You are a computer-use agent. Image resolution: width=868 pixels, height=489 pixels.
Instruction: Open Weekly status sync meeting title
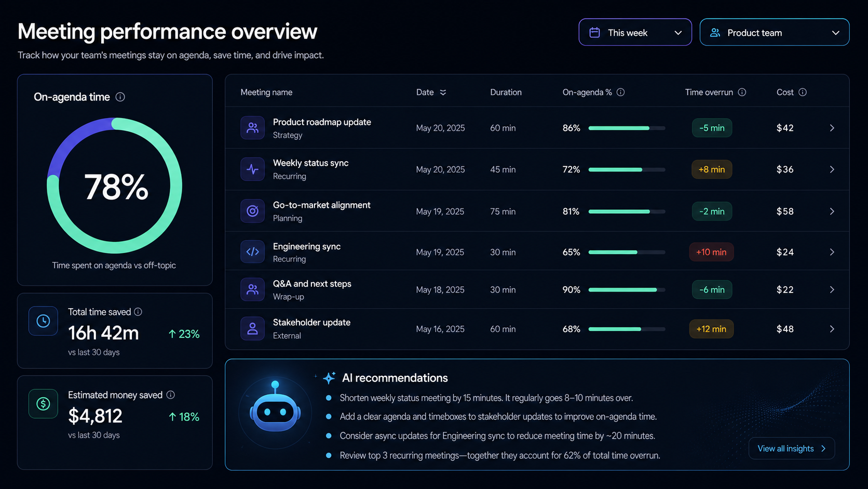click(310, 163)
